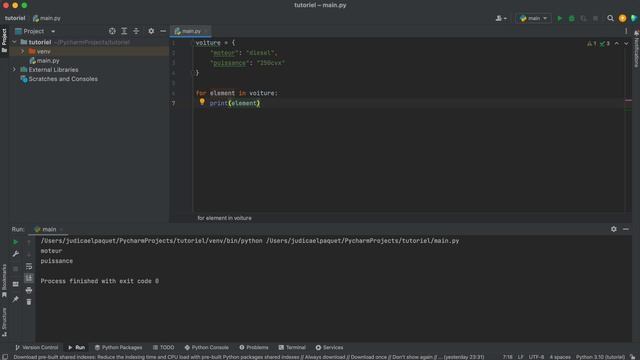Open Search Everywhere magnifier icon
Image resolution: width=640 pixels, height=360 pixels.
click(x=610, y=18)
